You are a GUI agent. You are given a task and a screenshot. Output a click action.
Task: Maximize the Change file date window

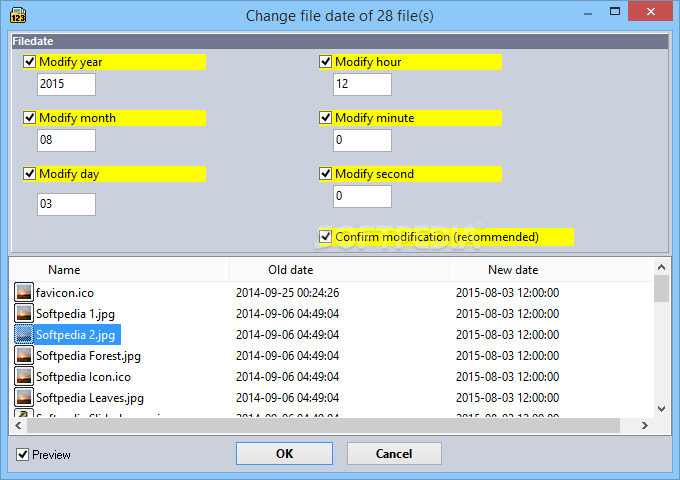click(x=615, y=11)
